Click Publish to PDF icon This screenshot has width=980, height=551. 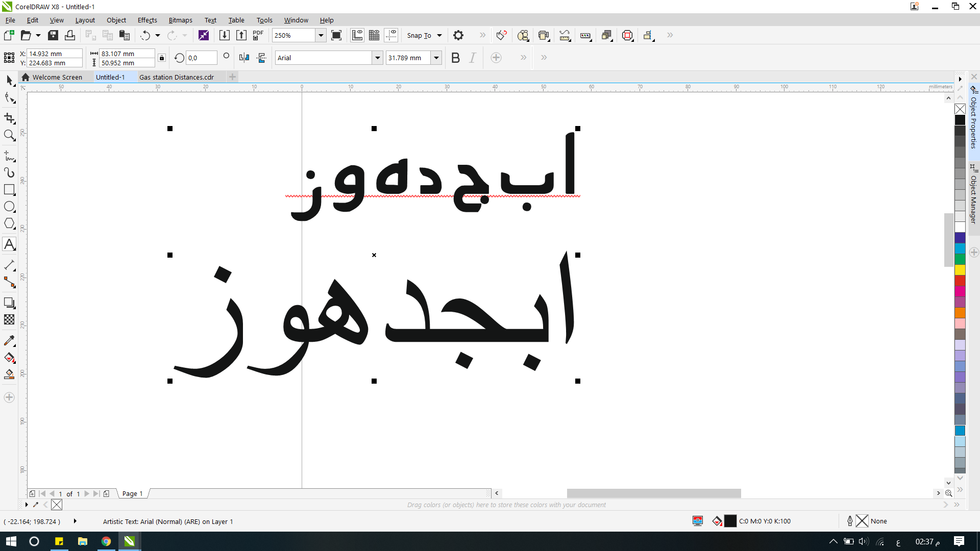pos(258,35)
